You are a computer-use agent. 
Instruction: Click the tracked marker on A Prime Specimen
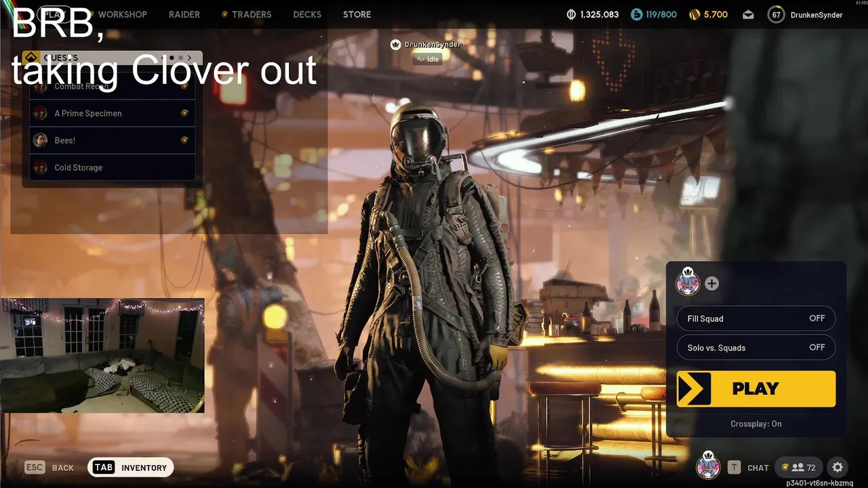pyautogui.click(x=184, y=113)
